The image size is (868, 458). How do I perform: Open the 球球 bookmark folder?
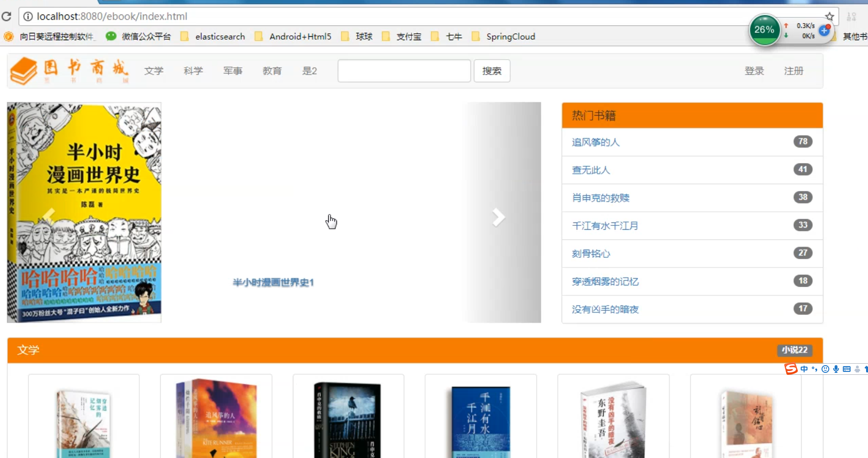[x=357, y=36]
